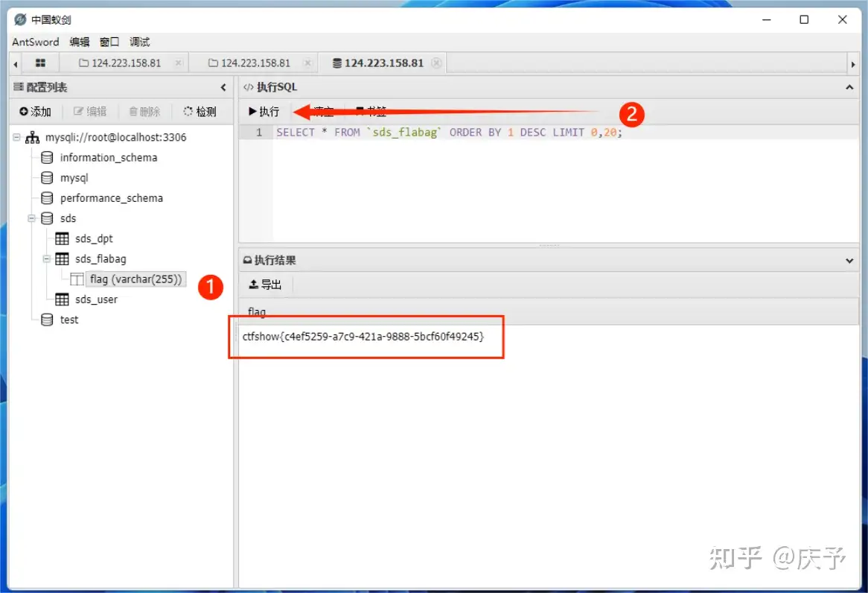Close the active database tab
This screenshot has height=593, width=868.
[437, 63]
